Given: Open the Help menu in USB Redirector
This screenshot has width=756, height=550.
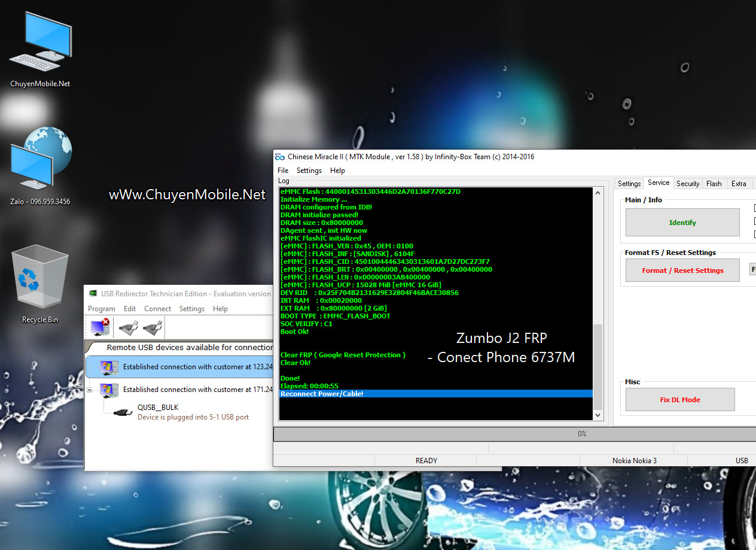Looking at the screenshot, I should click(220, 309).
